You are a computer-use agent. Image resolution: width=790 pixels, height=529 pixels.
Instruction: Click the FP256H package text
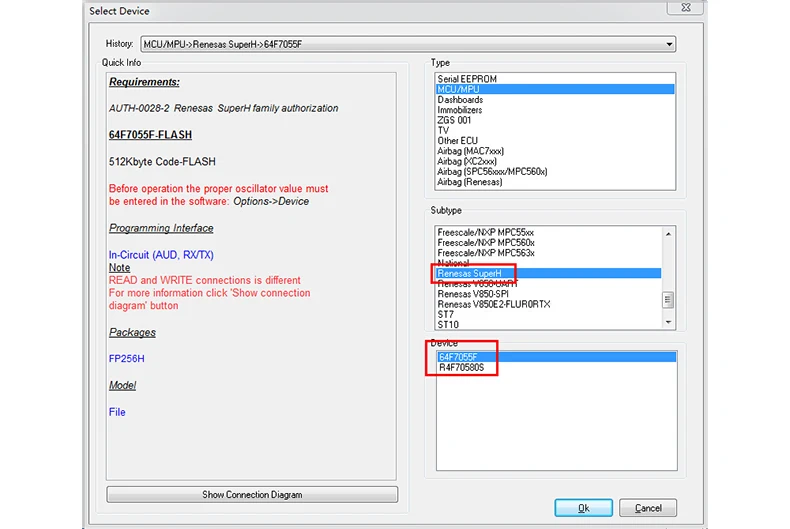click(126, 359)
